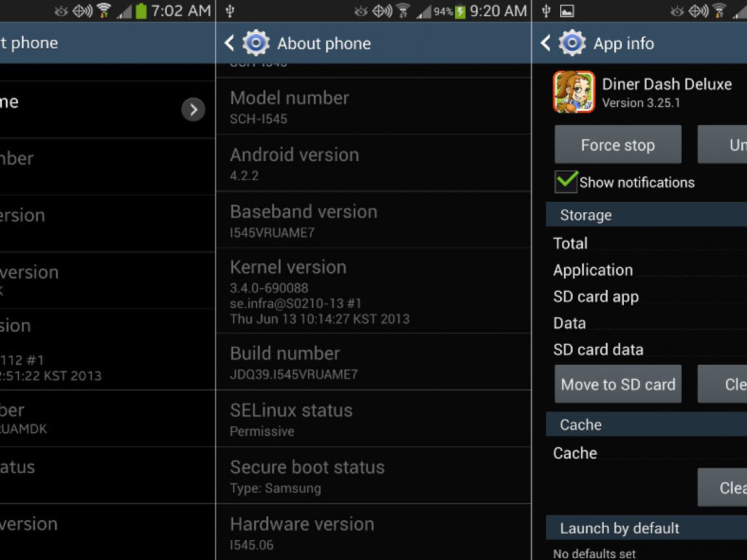Viewport: 747px width, 560px height.
Task: Tap the Hardware version I545.06 row
Action: click(374, 533)
